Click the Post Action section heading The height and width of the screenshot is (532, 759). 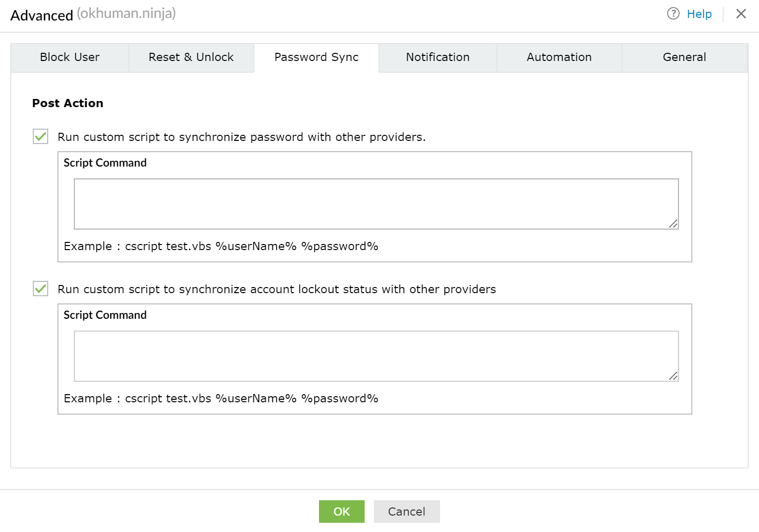tap(68, 104)
